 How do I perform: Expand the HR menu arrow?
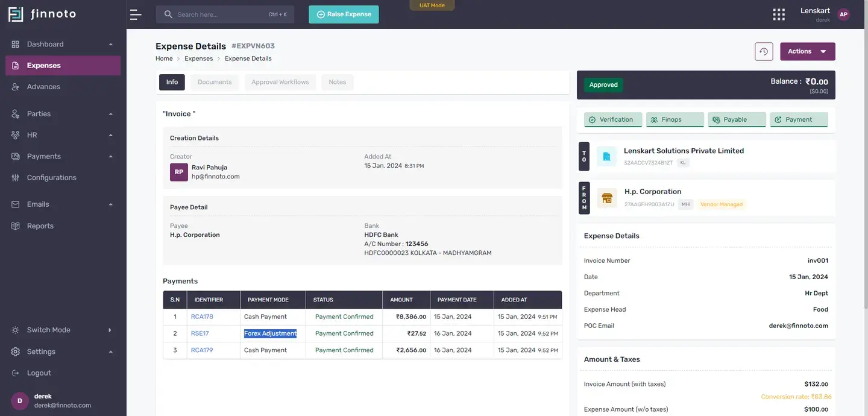click(110, 135)
